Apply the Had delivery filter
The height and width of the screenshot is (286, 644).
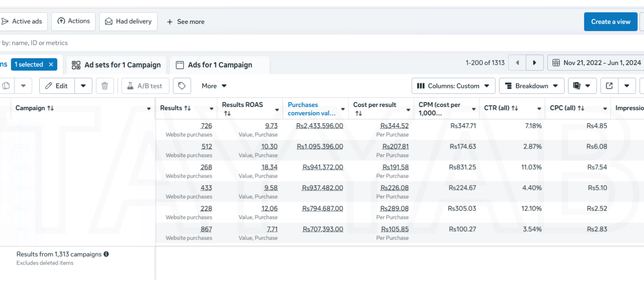coord(128,21)
